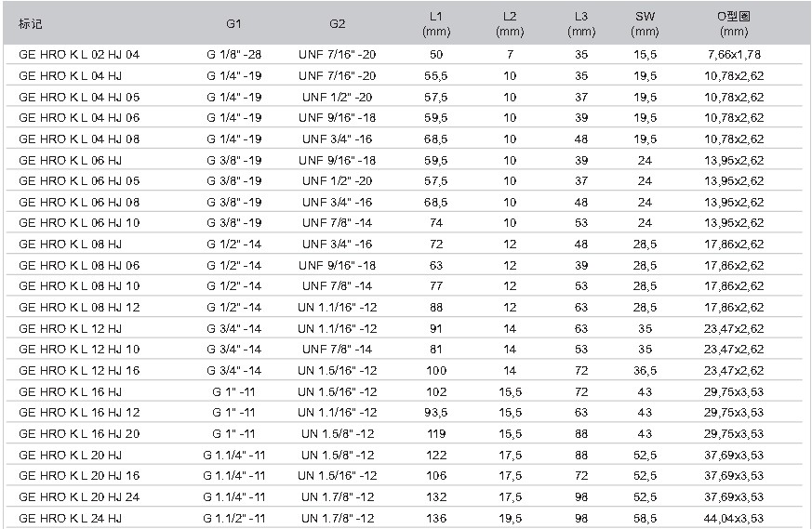The width and height of the screenshot is (812, 529).
Task: Click the GE HRO K L 16 HJ 20 label
Action: [79, 434]
